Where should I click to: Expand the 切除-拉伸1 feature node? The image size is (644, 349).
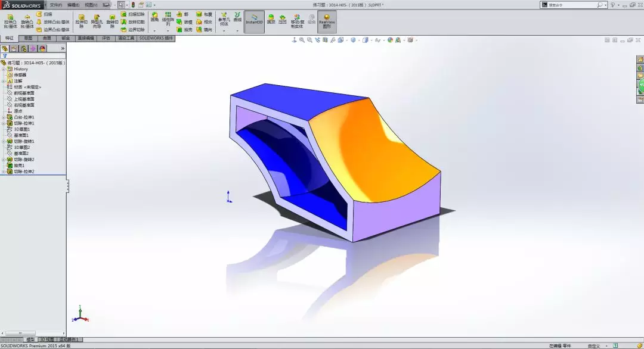tap(4, 123)
